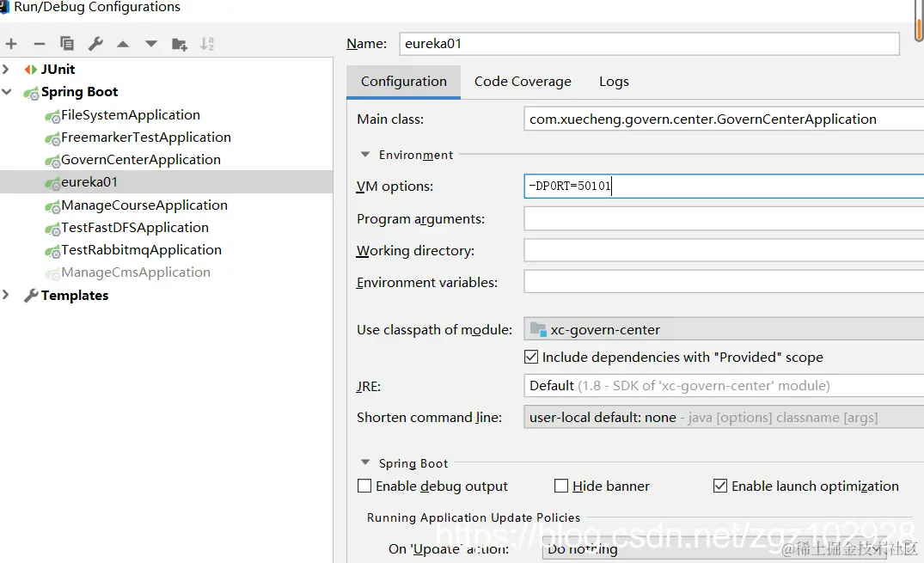Click the Templates wrench icon in the tree

pyautogui.click(x=31, y=296)
